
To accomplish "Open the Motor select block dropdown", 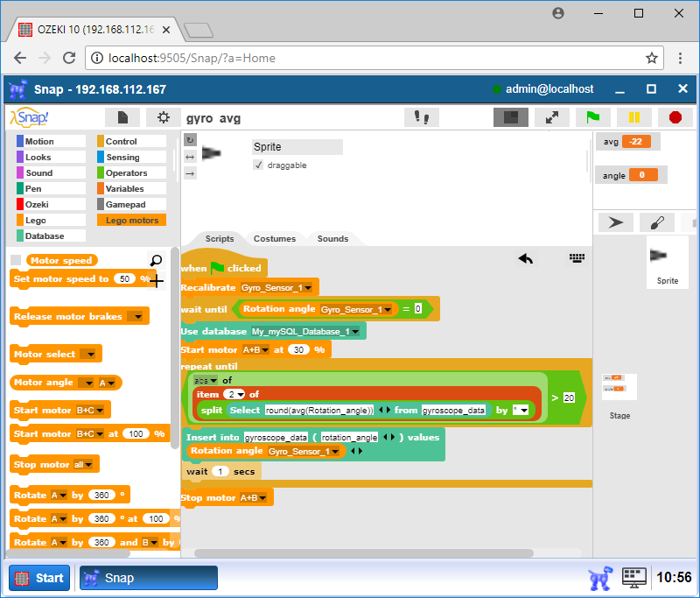I will 88,354.
